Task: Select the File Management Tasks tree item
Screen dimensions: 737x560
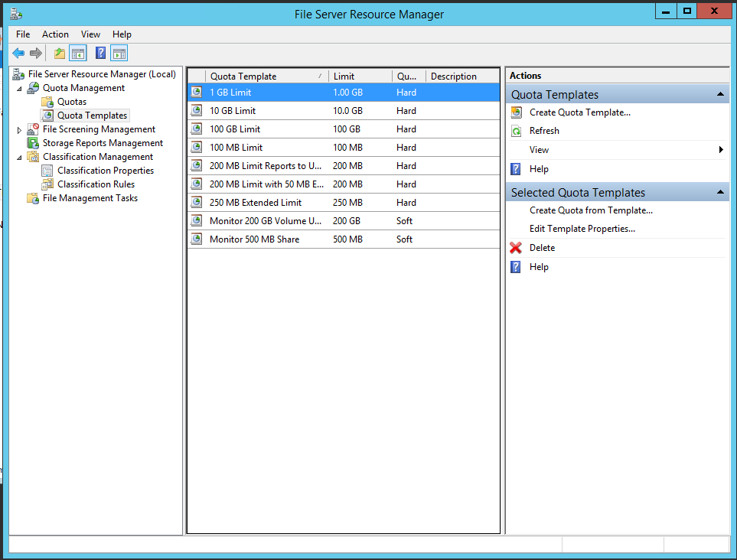Action: point(90,198)
